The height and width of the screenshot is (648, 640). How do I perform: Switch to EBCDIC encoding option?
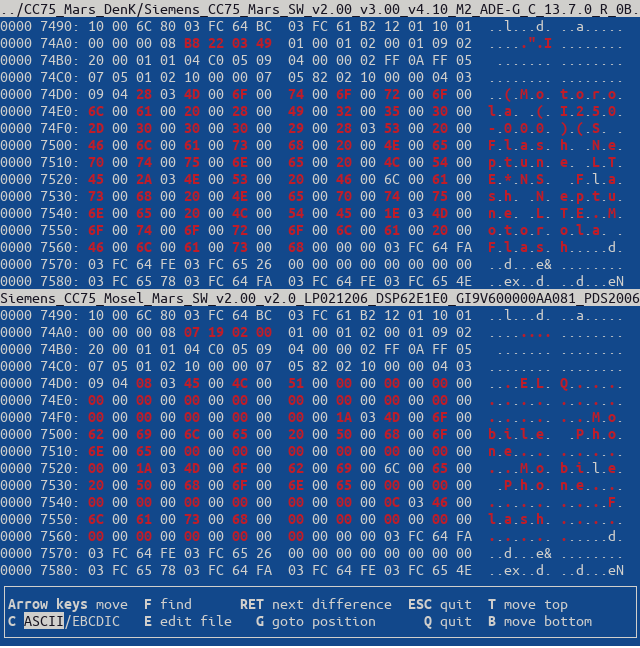96,621
